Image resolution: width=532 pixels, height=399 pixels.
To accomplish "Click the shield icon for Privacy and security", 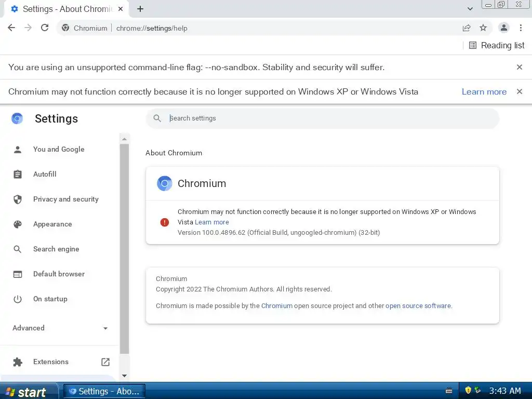I will [17, 199].
